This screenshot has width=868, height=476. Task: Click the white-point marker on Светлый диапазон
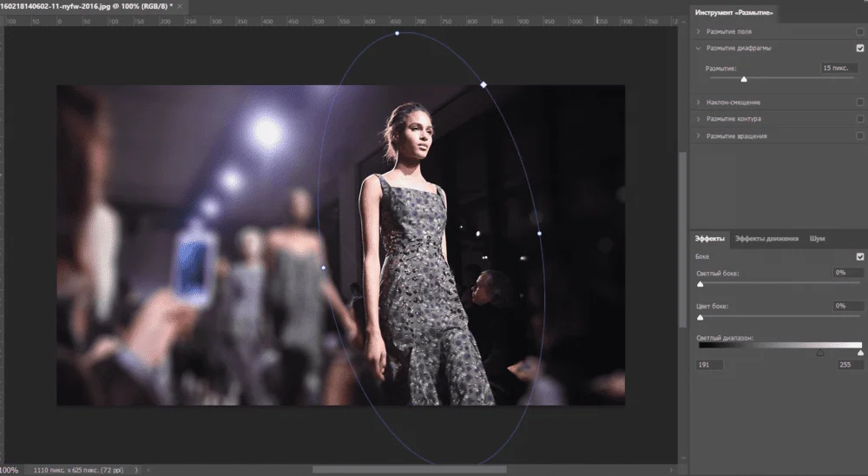[x=860, y=353]
